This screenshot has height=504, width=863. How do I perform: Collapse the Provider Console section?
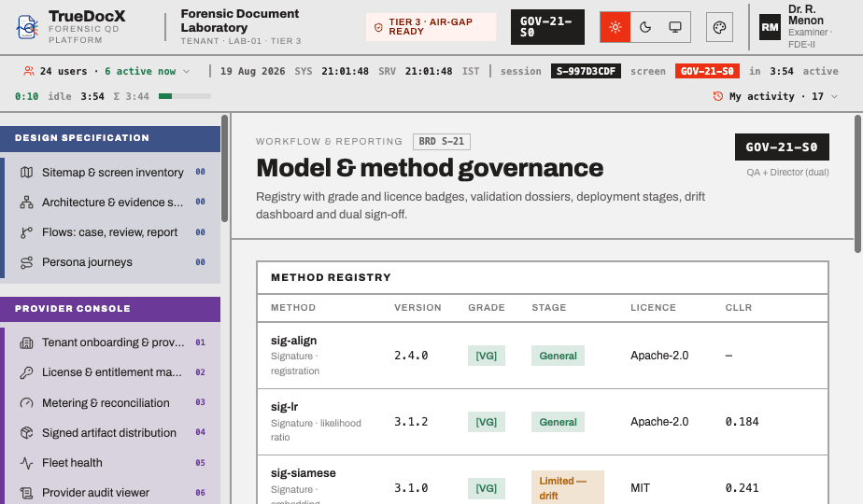[x=110, y=309]
